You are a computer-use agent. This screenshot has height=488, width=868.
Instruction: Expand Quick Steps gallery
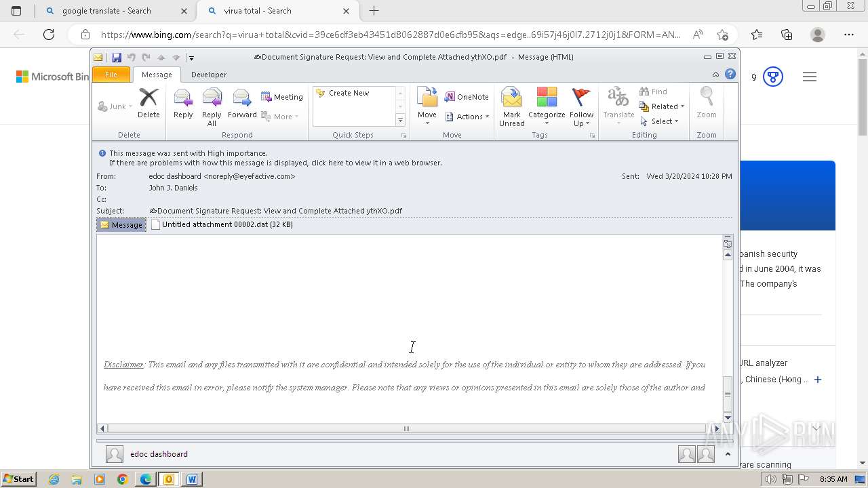click(400, 120)
